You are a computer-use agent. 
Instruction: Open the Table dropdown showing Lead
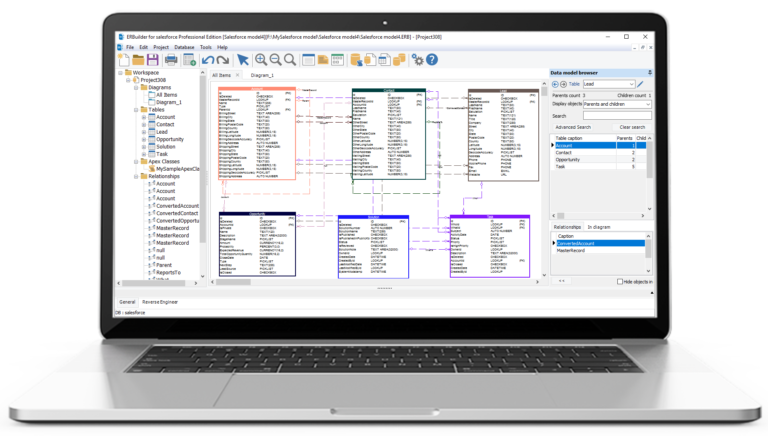(x=609, y=84)
